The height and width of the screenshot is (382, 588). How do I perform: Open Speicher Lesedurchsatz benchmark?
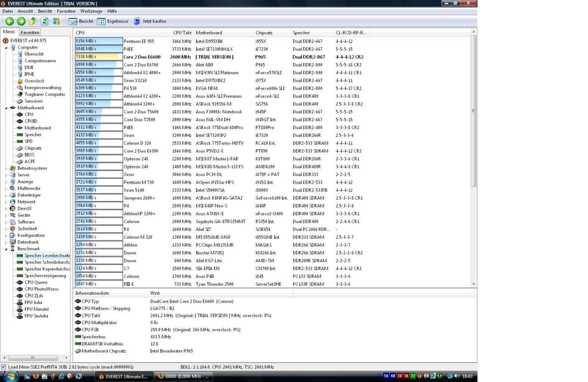pos(47,255)
